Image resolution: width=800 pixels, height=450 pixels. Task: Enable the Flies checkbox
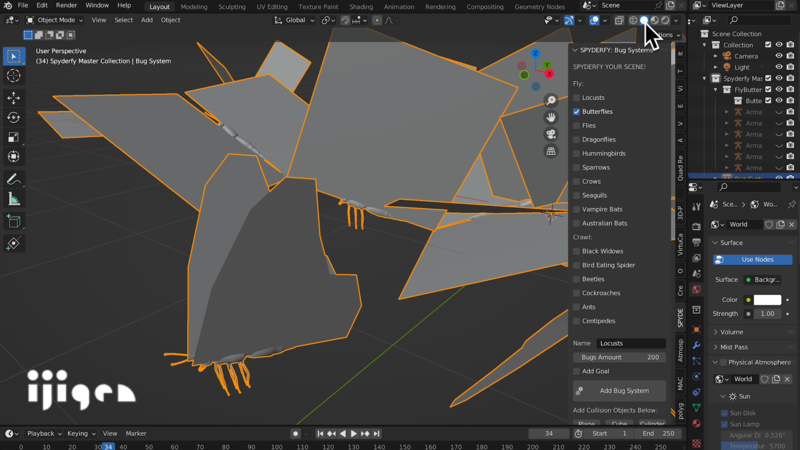click(577, 126)
